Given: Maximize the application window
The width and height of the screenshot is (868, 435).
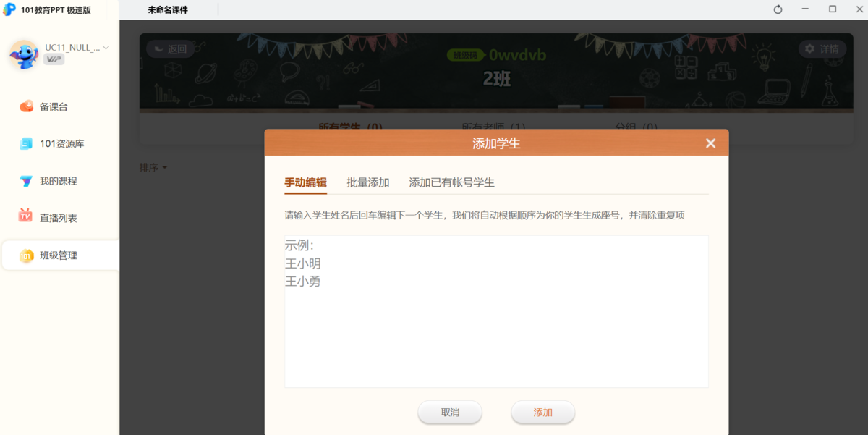Looking at the screenshot, I should 833,9.
